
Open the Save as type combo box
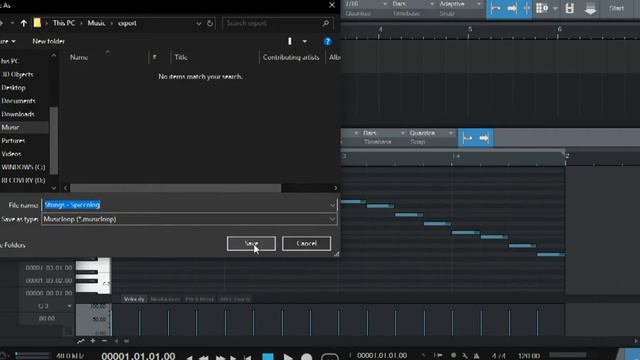[189, 219]
